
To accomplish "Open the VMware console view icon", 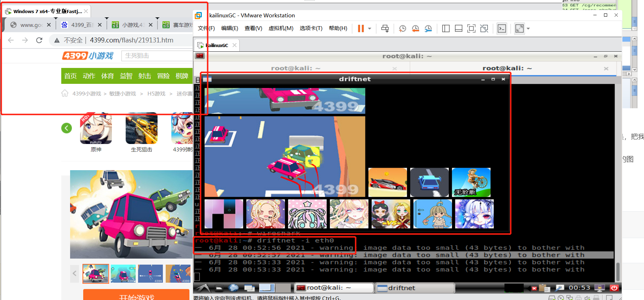I will coord(502,29).
